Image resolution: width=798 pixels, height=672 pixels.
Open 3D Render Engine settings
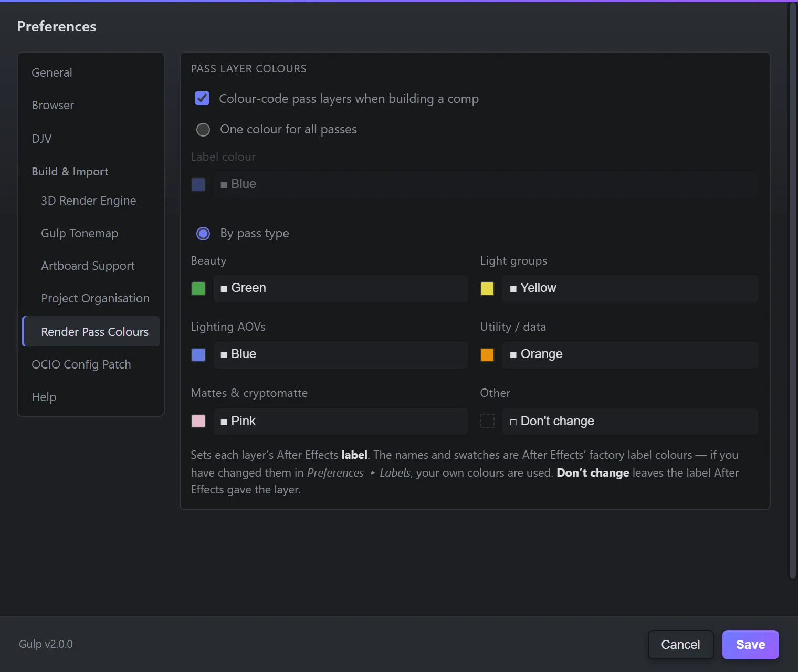pos(91,201)
